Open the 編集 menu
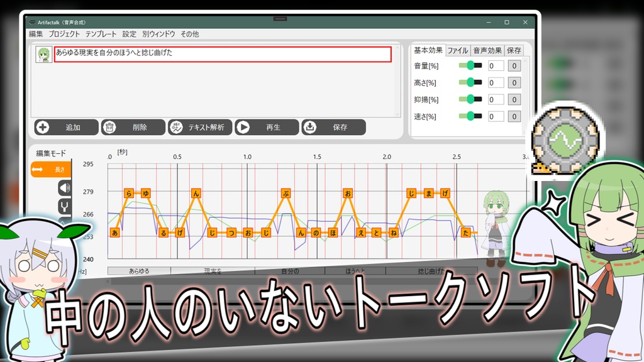Viewport: 644px width, 362px height. [36, 34]
